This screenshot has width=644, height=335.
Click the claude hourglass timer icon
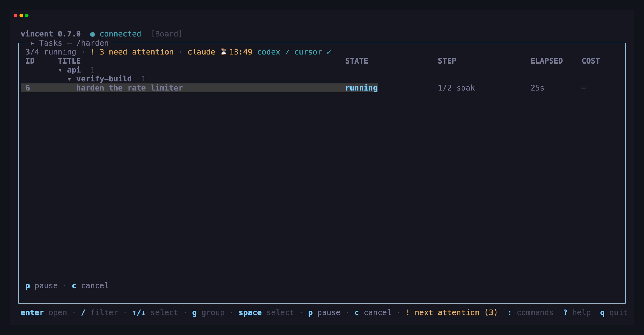pyautogui.click(x=224, y=52)
